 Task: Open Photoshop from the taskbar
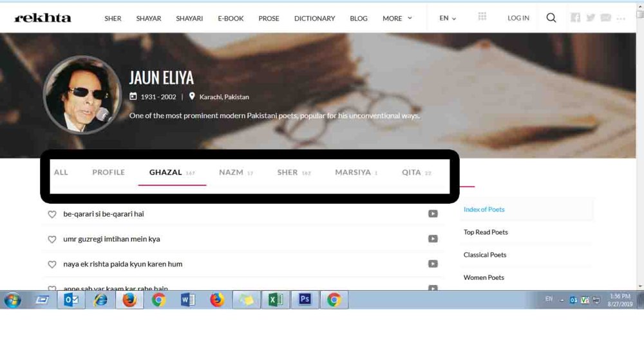click(305, 300)
